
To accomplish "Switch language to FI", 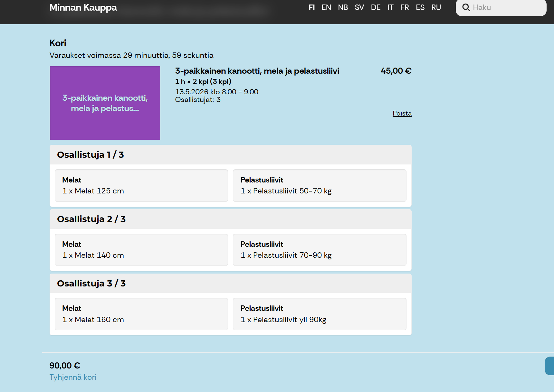I will (311, 7).
